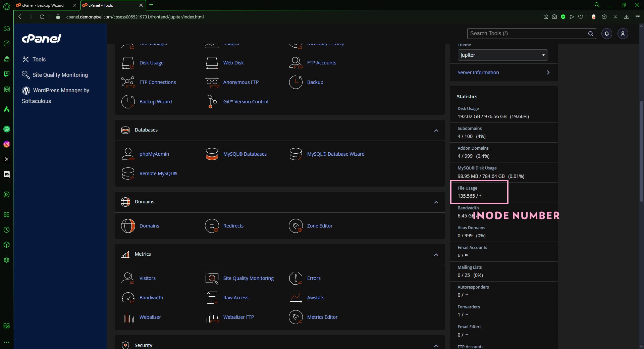Open WordPress Manager by Softaculous
The width and height of the screenshot is (644, 349).
55,96
